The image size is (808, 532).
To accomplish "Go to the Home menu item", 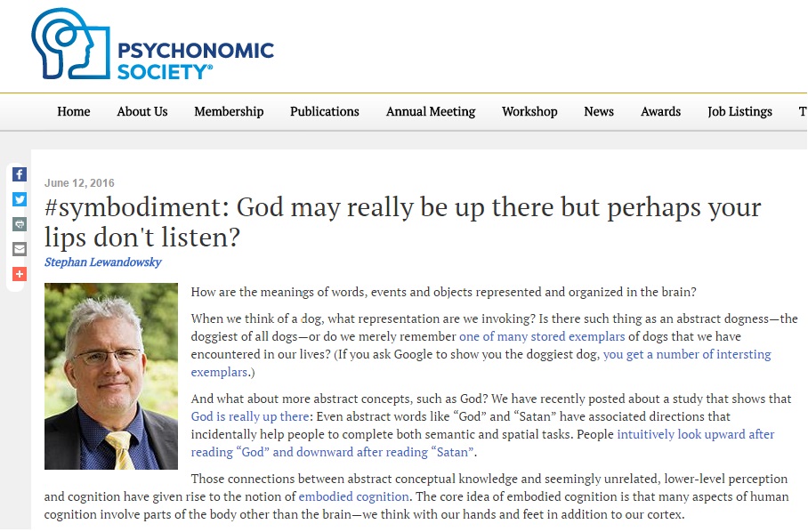I will [74, 112].
